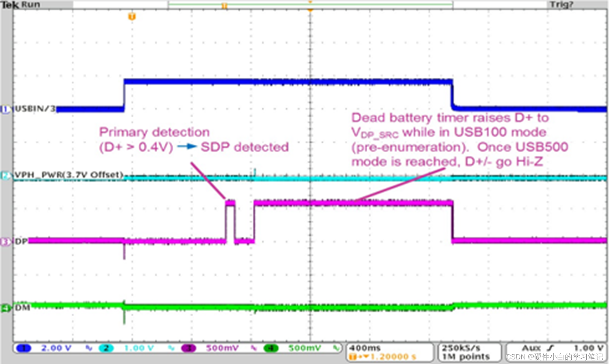Click the channel 1 ground marker beside USBIN/3
This screenshot has height=364, width=609.
[x=5, y=109]
